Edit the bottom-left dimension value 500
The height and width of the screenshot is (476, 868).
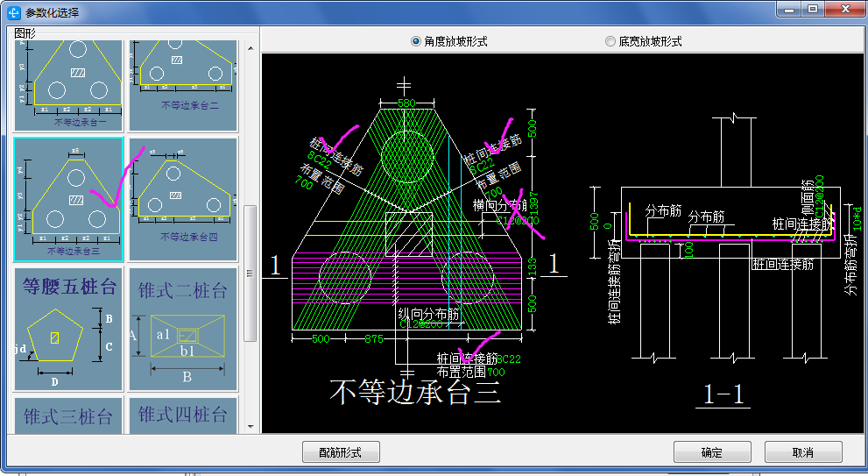tap(321, 338)
